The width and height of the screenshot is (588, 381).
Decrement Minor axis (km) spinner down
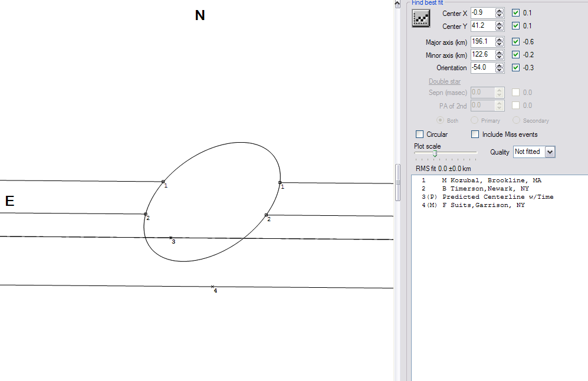500,57
